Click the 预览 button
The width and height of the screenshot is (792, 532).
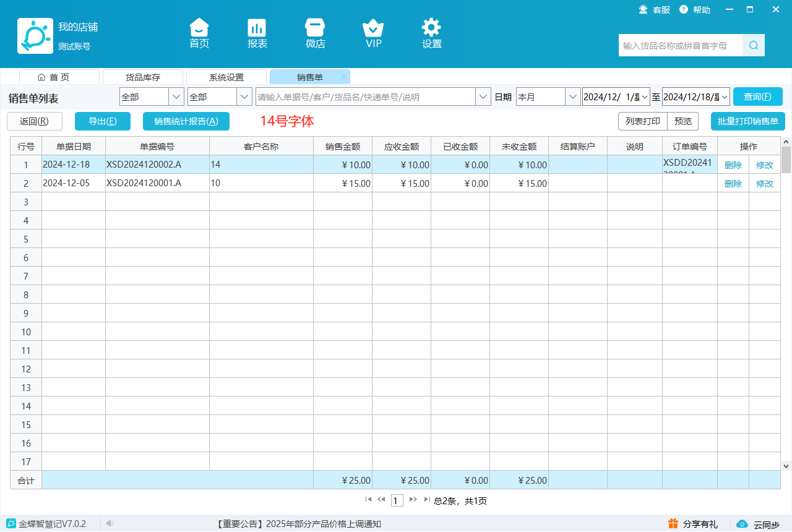point(683,121)
